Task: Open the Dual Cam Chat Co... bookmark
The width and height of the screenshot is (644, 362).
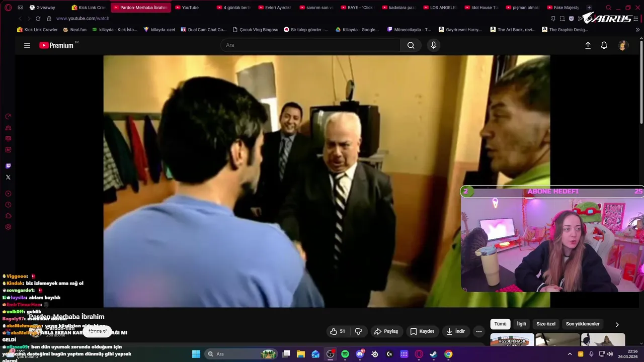Action: coord(204,30)
